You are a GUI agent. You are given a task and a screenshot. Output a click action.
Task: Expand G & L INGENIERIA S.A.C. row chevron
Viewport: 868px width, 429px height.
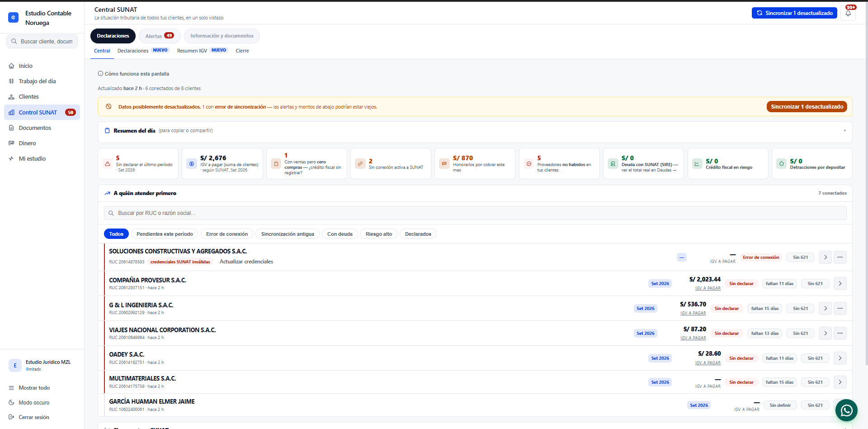coord(826,309)
